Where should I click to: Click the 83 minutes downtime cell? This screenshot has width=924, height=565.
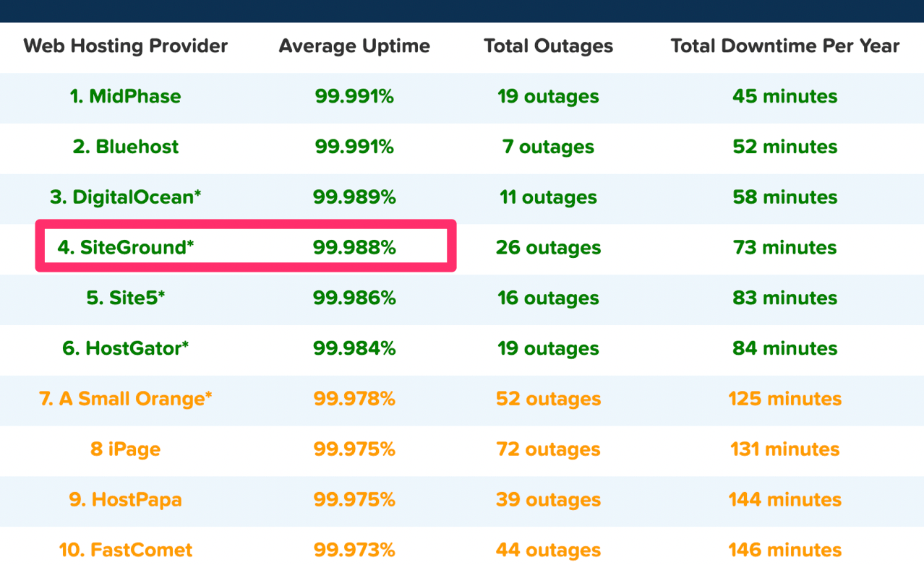tap(785, 298)
